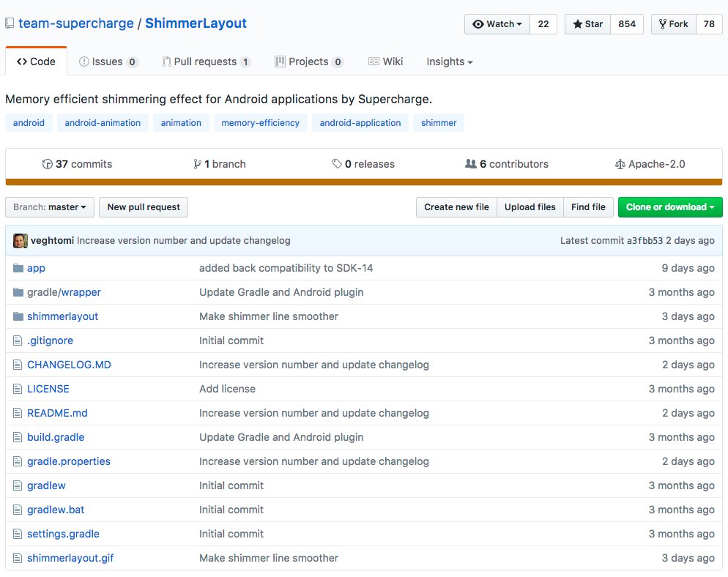
Task: Click the shimmerlayout folder icon
Action: 18,316
